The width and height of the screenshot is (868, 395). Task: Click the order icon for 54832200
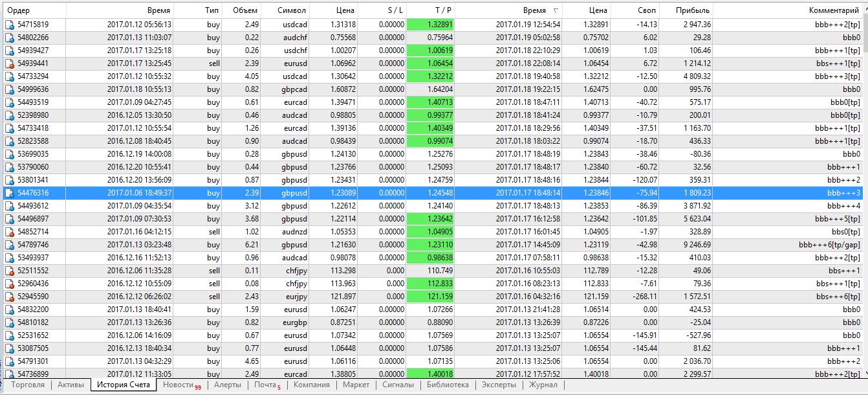click(9, 310)
